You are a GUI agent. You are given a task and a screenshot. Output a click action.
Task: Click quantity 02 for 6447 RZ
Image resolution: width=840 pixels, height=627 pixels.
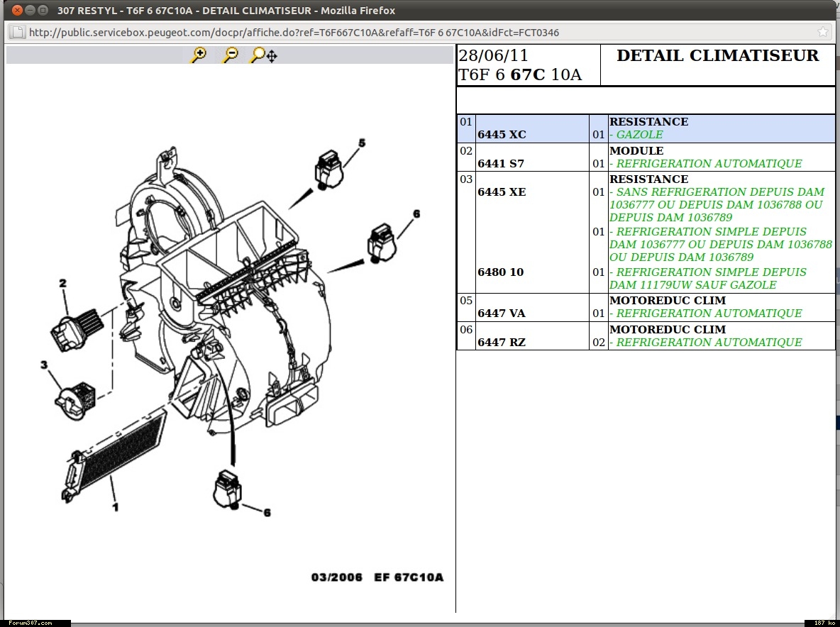pyautogui.click(x=598, y=342)
